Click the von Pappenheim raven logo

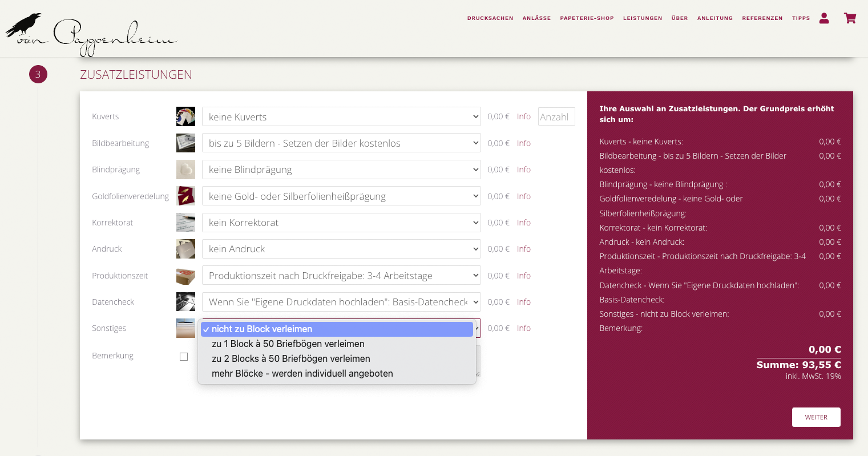pyautogui.click(x=91, y=34)
